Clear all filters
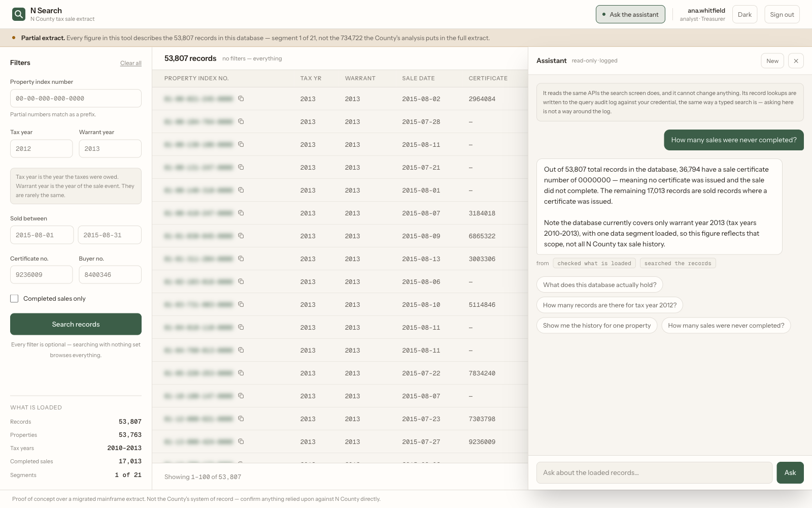Image resolution: width=812 pixels, height=508 pixels. tap(131, 63)
